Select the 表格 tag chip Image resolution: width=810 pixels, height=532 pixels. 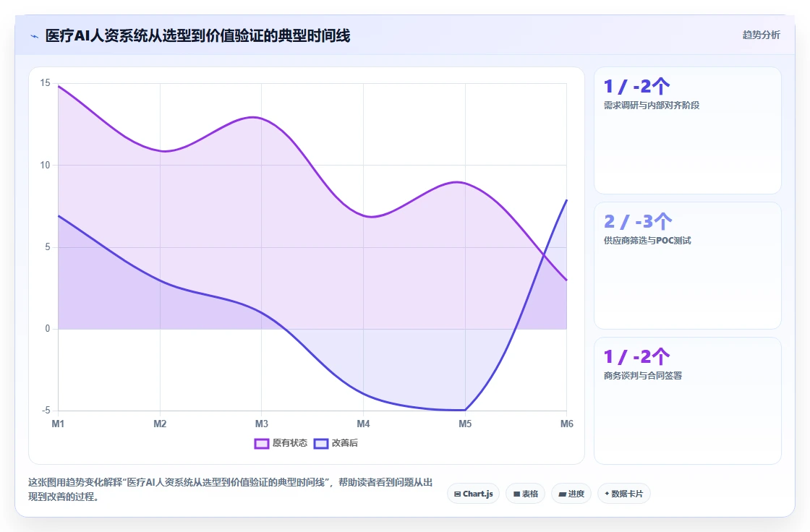click(525, 494)
